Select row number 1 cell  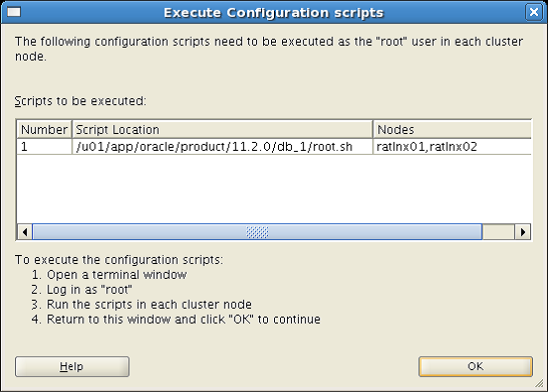[44, 147]
